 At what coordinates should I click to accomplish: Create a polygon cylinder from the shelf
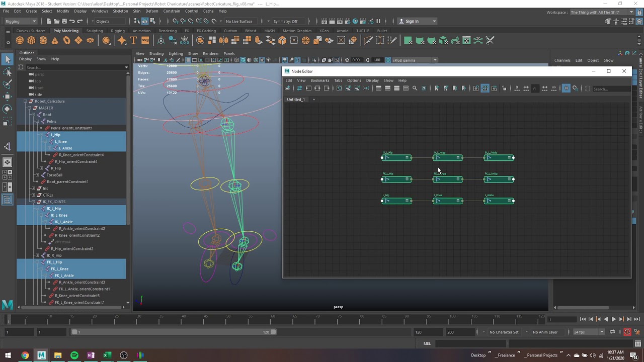(x=43, y=40)
